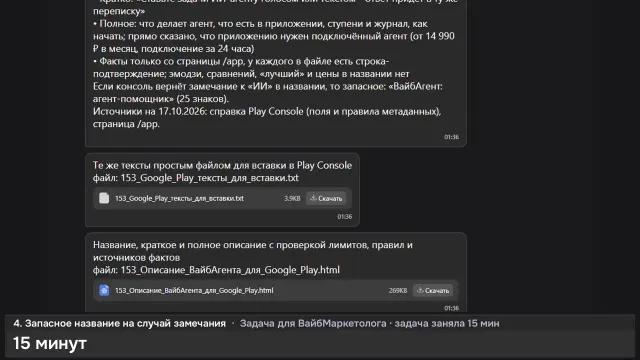Click timestamp 01:36 of html file message
This screenshot has width=640, height=360.
[451, 308]
